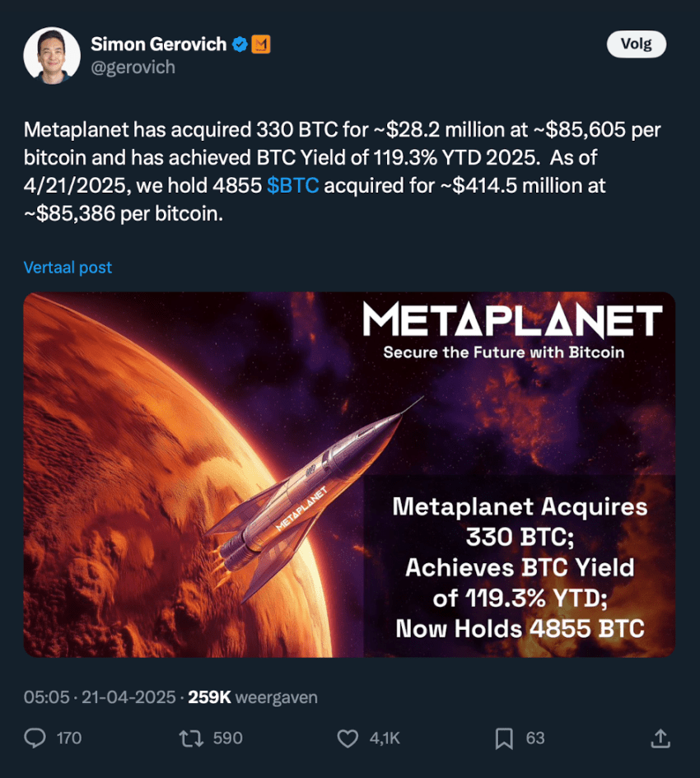Click the 590 reposts count
Screen dimensions: 700x778
click(x=227, y=738)
